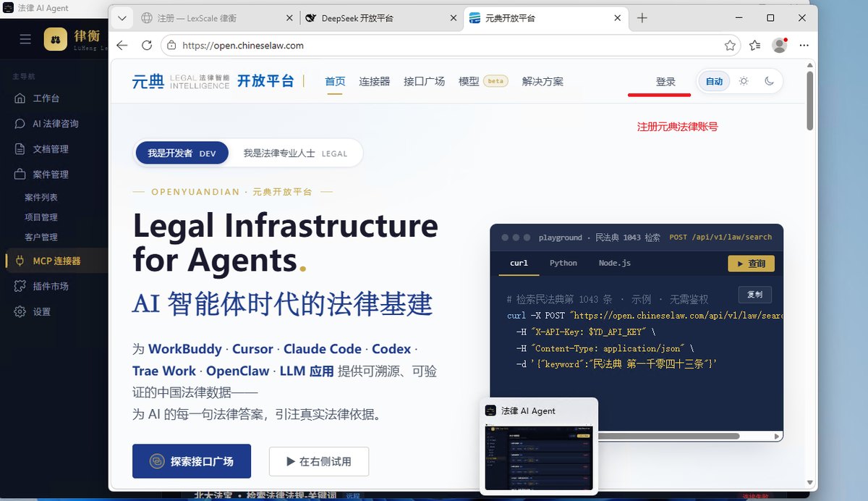The width and height of the screenshot is (868, 501).
Task: Open a new browser tab
Action: click(x=642, y=18)
